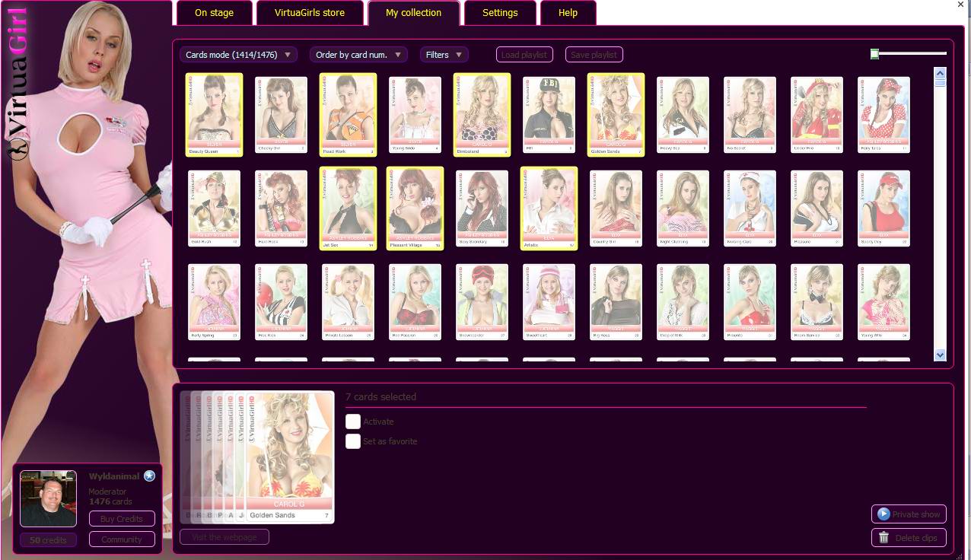The image size is (971, 560).
Task: Click the user profile avatar picture
Action: [48, 498]
